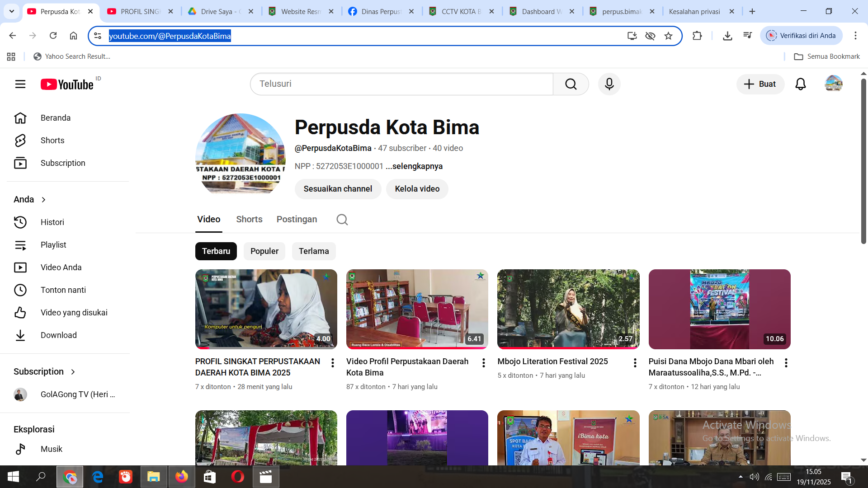Image resolution: width=868 pixels, height=488 pixels.
Task: Click the search magnifier button
Action: [x=571, y=84]
